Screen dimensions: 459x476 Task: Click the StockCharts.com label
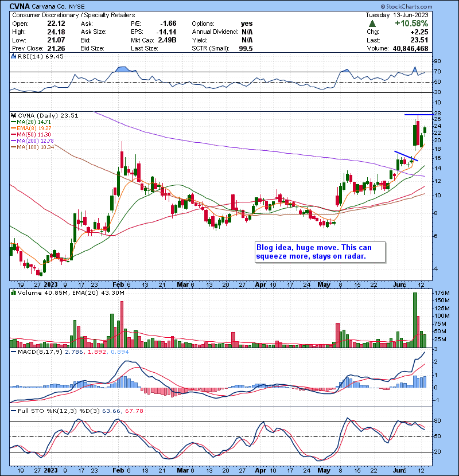(x=406, y=6)
